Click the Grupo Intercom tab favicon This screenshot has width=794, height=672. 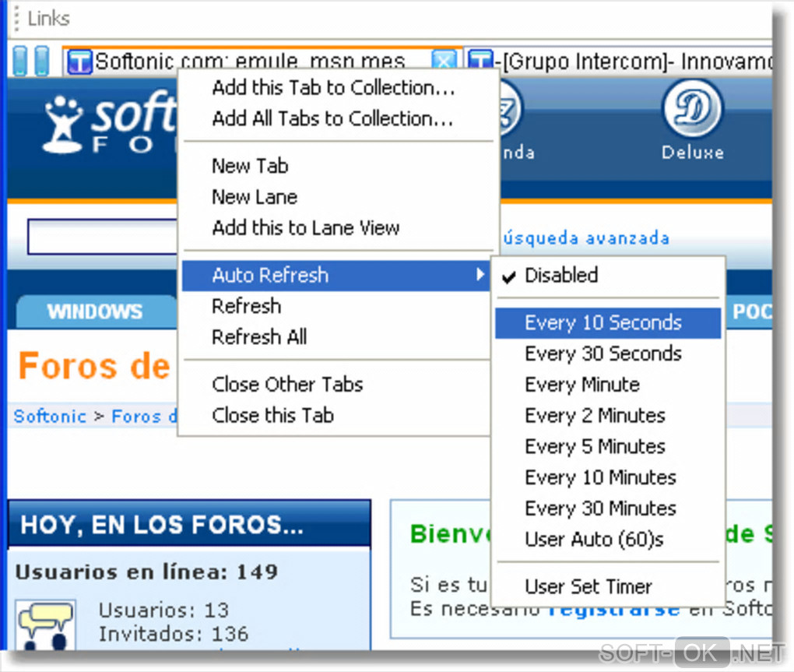point(480,62)
